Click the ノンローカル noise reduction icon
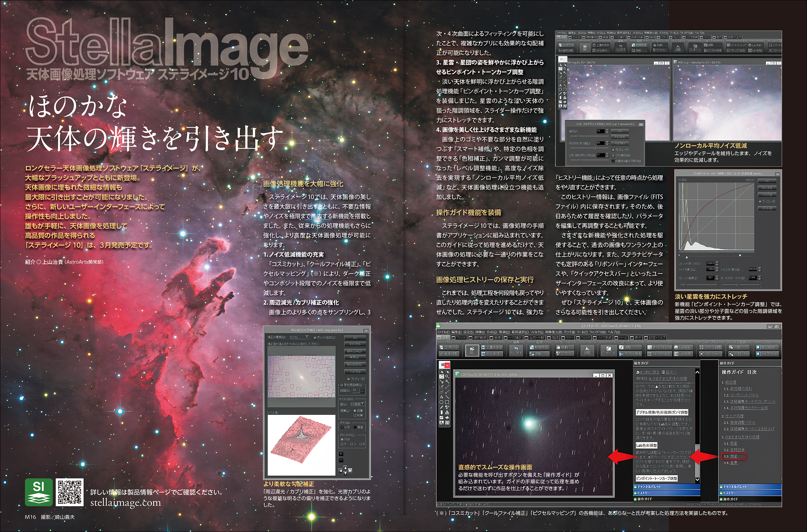The width and height of the screenshot is (807, 532). tap(739, 354)
